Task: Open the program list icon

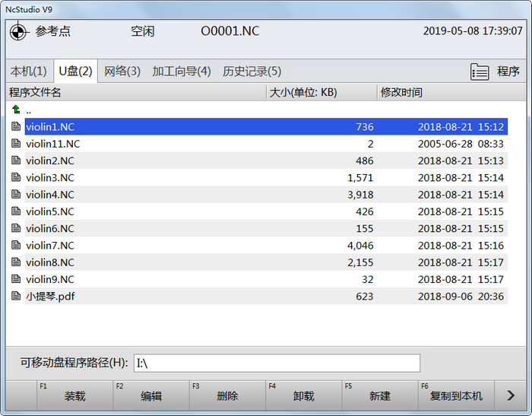Action: (x=480, y=71)
